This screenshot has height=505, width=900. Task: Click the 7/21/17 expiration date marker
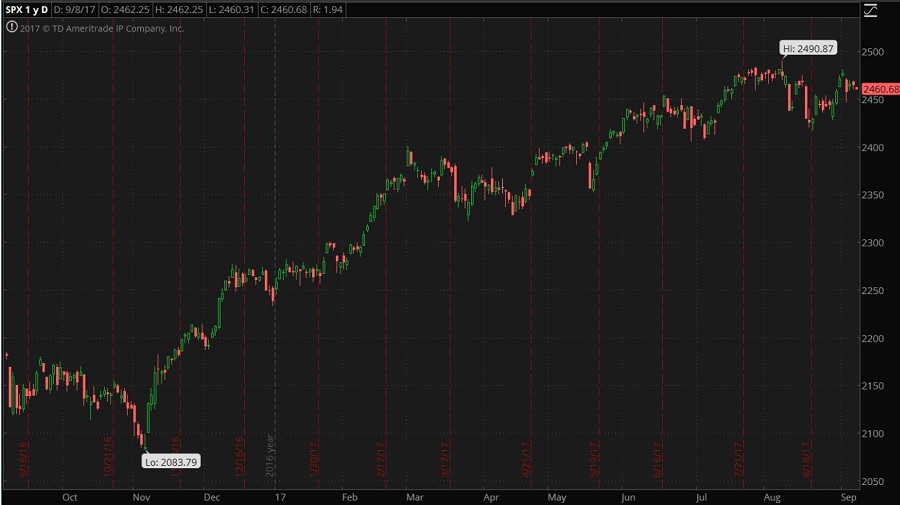click(x=739, y=457)
